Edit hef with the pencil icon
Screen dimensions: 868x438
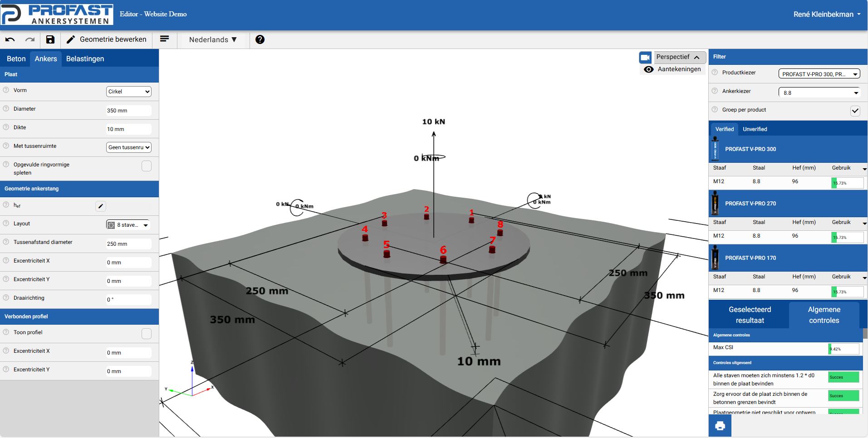[101, 206]
